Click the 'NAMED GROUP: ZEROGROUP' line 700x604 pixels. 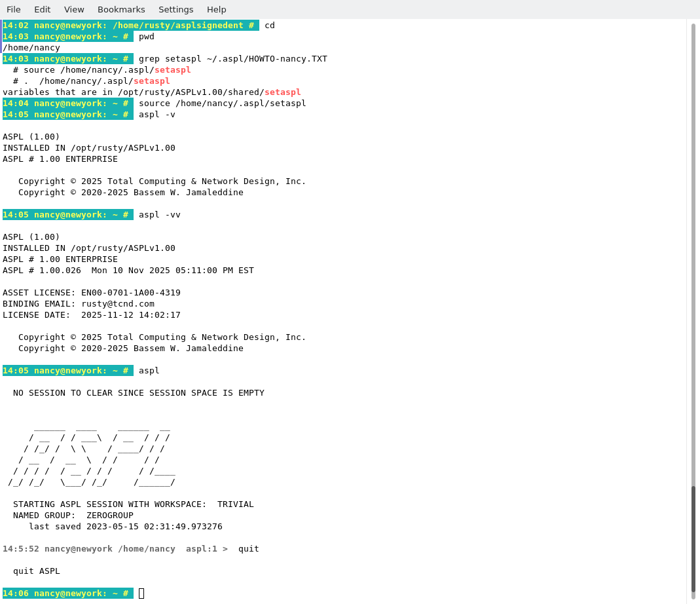[73, 516]
